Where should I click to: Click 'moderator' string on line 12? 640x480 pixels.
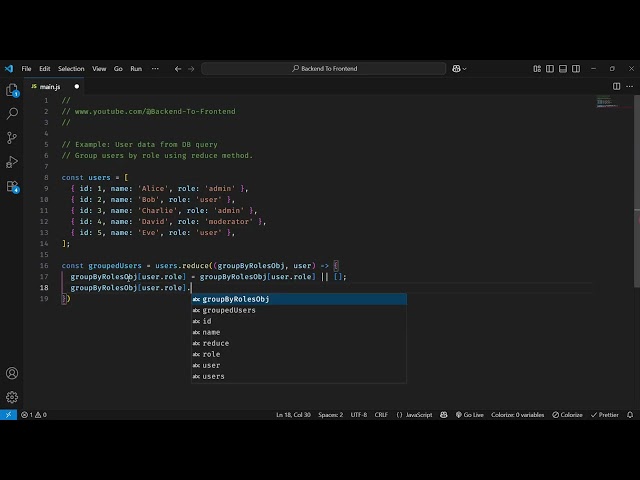229,222
